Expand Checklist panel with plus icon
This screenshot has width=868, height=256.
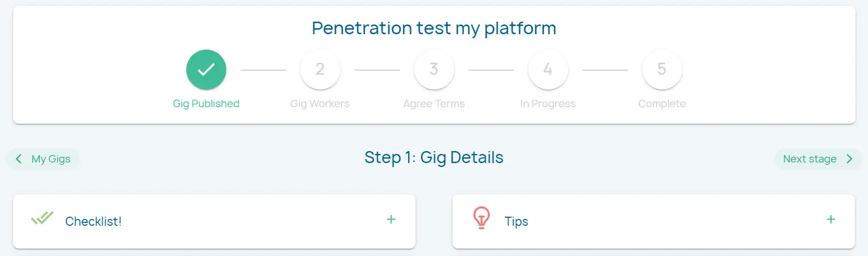(391, 220)
